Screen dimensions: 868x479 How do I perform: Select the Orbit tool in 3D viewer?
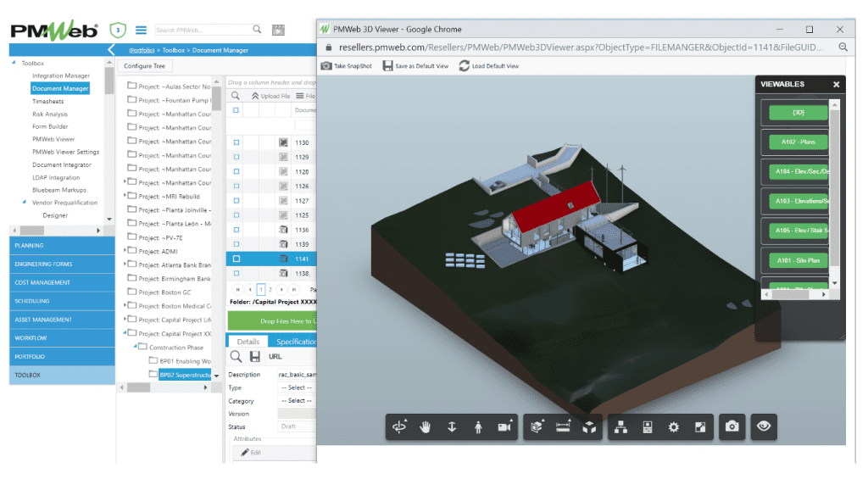pyautogui.click(x=399, y=427)
